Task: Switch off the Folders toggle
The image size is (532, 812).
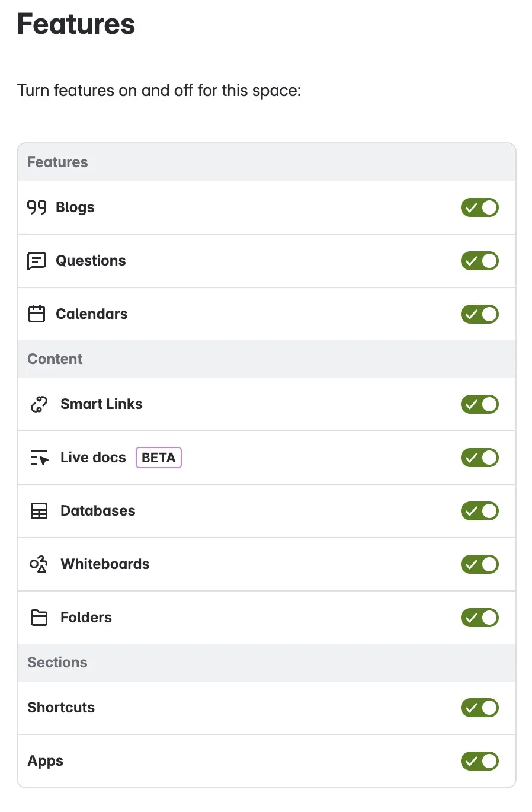Action: point(480,618)
